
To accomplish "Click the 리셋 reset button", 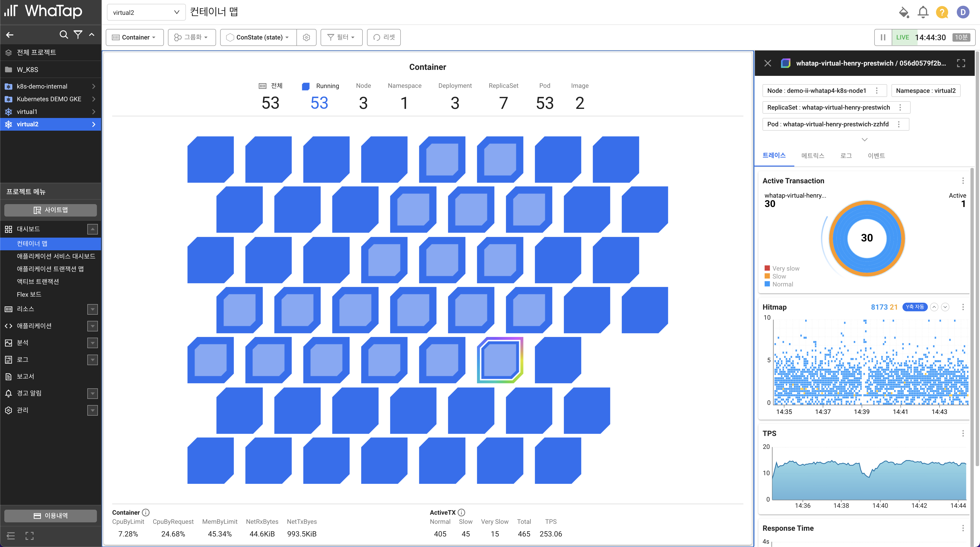I will tap(384, 37).
